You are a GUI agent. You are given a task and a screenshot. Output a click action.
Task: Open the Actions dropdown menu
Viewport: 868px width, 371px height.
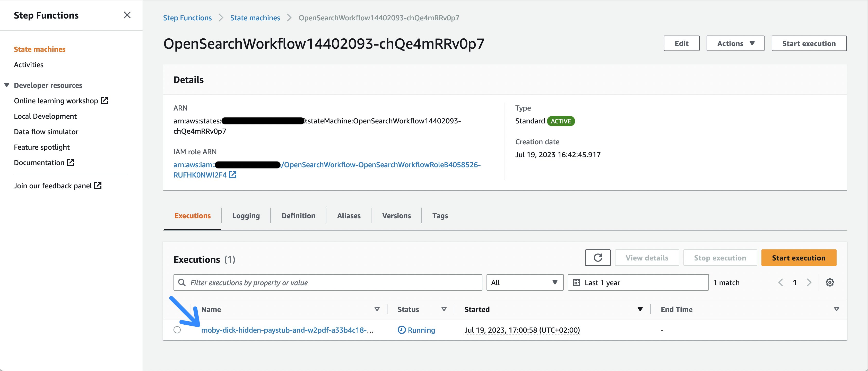tap(735, 43)
